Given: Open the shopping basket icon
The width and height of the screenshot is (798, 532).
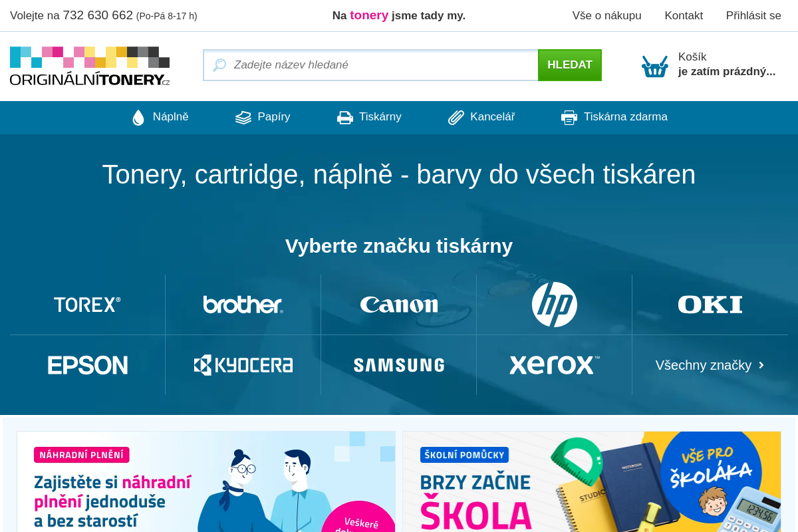Looking at the screenshot, I should pos(655,66).
